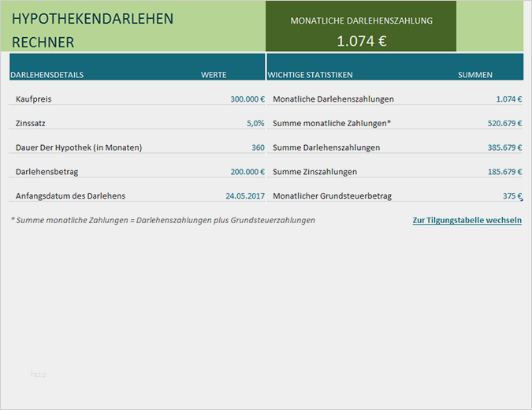532x410 pixels.
Task: Click the WERTE column header
Action: (214, 75)
